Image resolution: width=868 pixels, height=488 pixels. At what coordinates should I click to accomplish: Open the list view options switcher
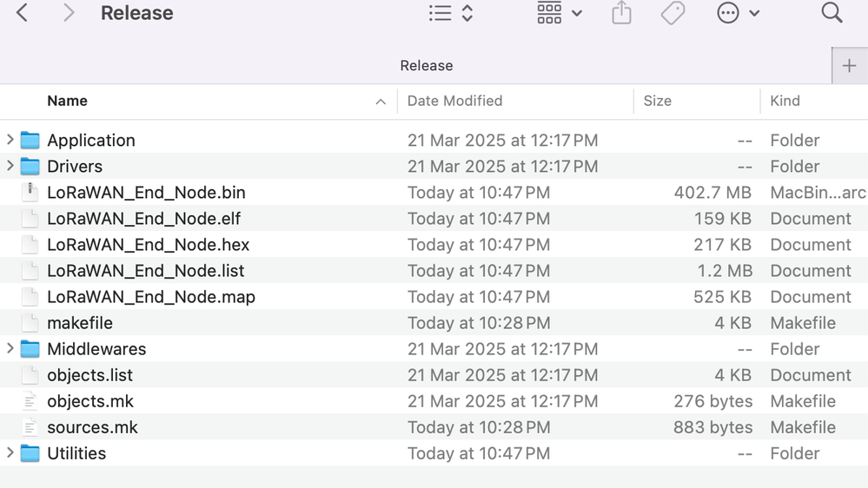452,13
